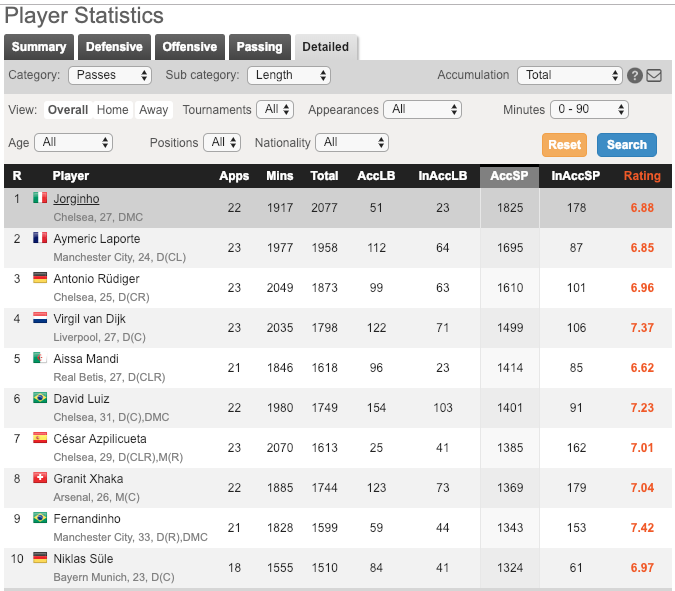
Task: Switch view to Away
Action: [153, 110]
